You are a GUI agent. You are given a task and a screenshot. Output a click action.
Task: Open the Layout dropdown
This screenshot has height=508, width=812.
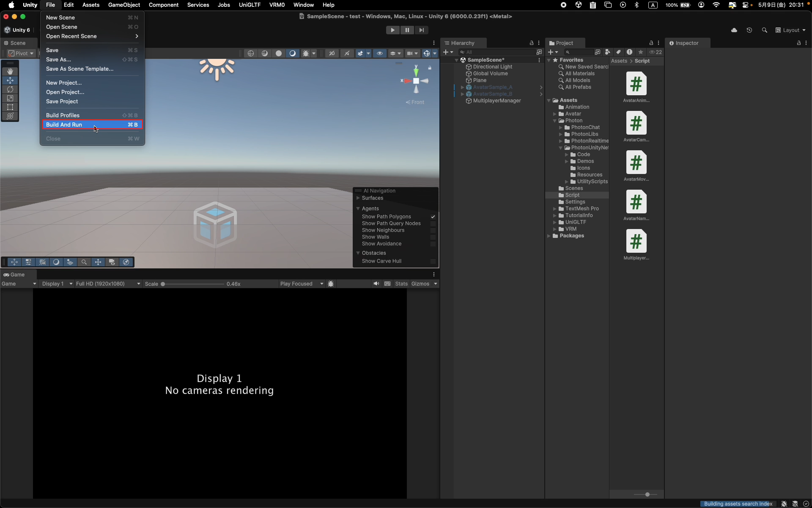coord(790,30)
